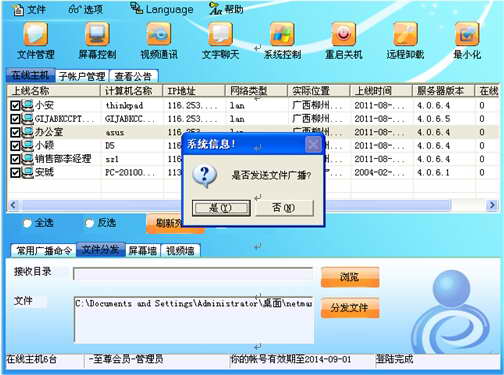
Task: Click 远程卸载 remote uninstall icon
Action: (x=405, y=34)
